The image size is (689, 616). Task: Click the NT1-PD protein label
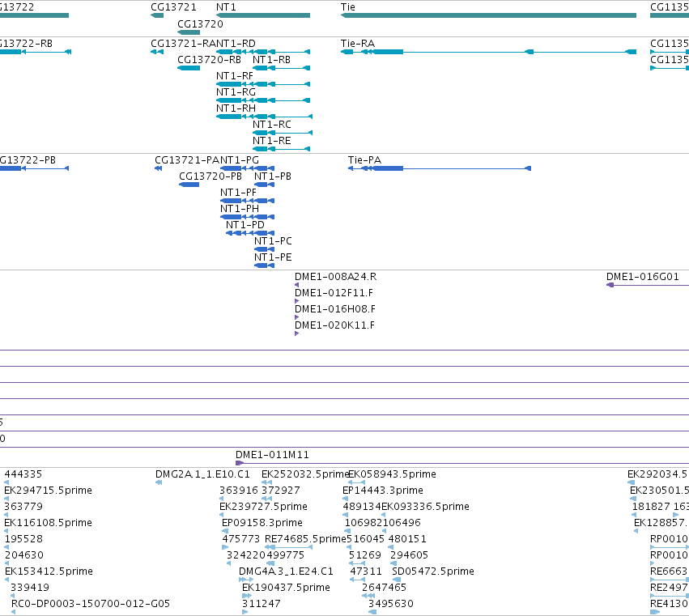pos(245,225)
